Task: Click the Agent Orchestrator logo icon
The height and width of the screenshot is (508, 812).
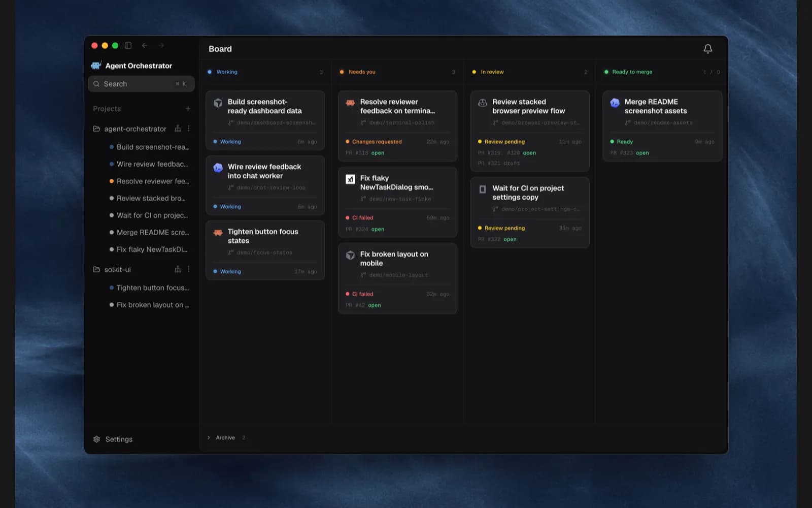Action: tap(96, 66)
